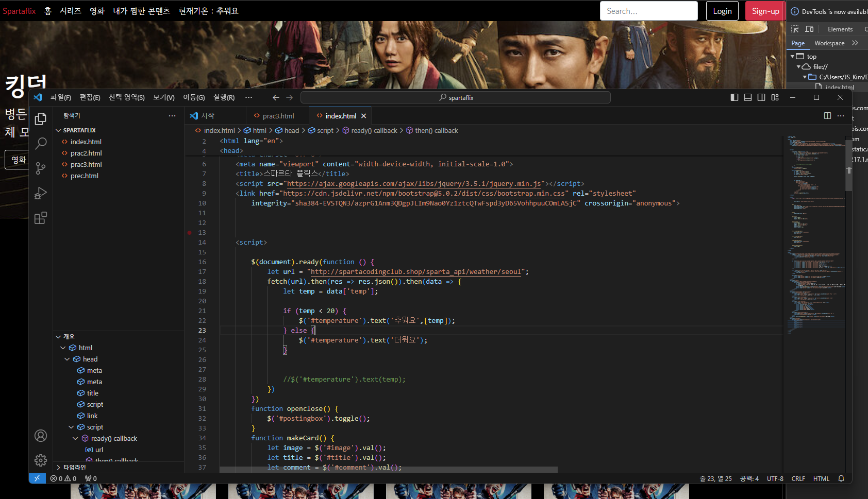The height and width of the screenshot is (499, 868).
Task: Open the Accounts menu in the activity bar
Action: coord(41,436)
